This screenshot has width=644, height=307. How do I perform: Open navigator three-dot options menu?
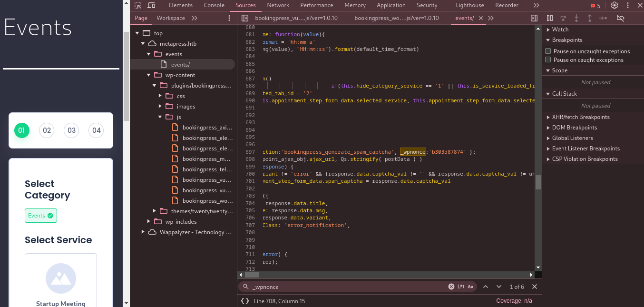(x=229, y=18)
